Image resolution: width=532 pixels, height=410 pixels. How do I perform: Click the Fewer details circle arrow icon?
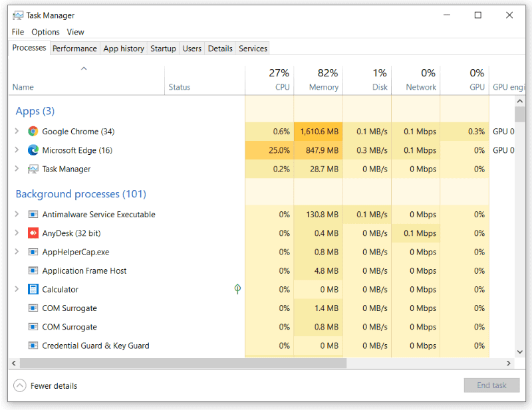pyautogui.click(x=20, y=385)
